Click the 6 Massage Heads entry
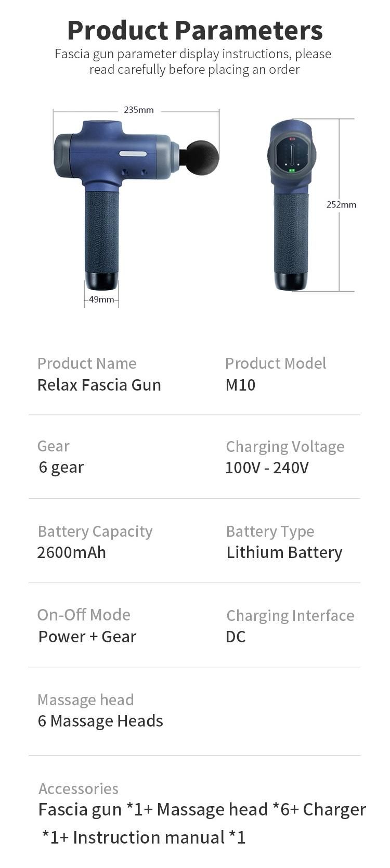The height and width of the screenshot is (868, 390). click(100, 721)
